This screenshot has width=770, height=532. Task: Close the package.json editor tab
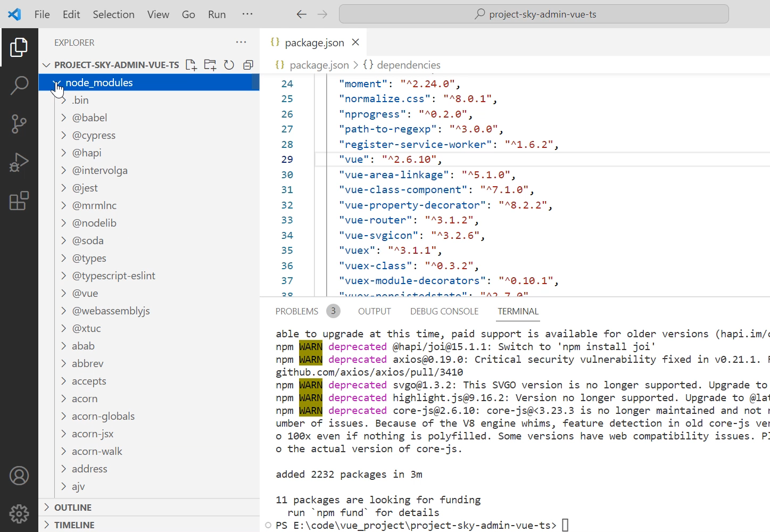tap(355, 42)
